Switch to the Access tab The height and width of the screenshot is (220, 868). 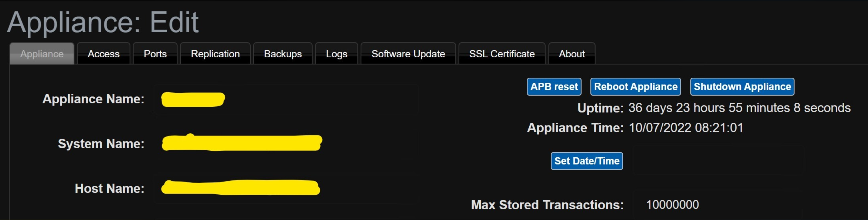[103, 53]
